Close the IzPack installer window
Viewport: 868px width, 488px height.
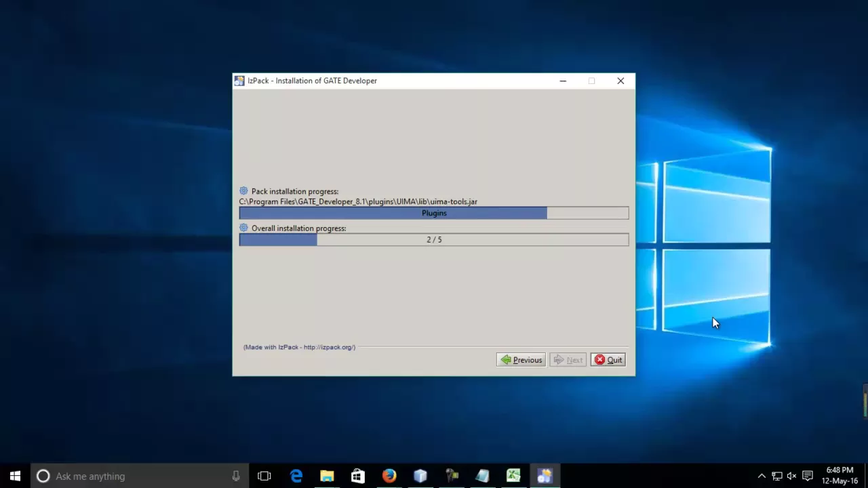(620, 81)
